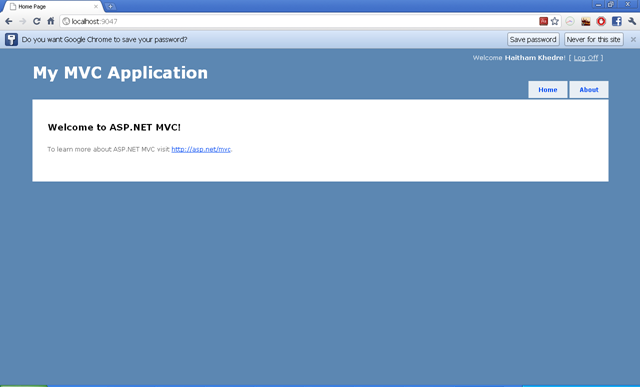
Task: Click the password save prompt question text
Action: tap(104, 40)
